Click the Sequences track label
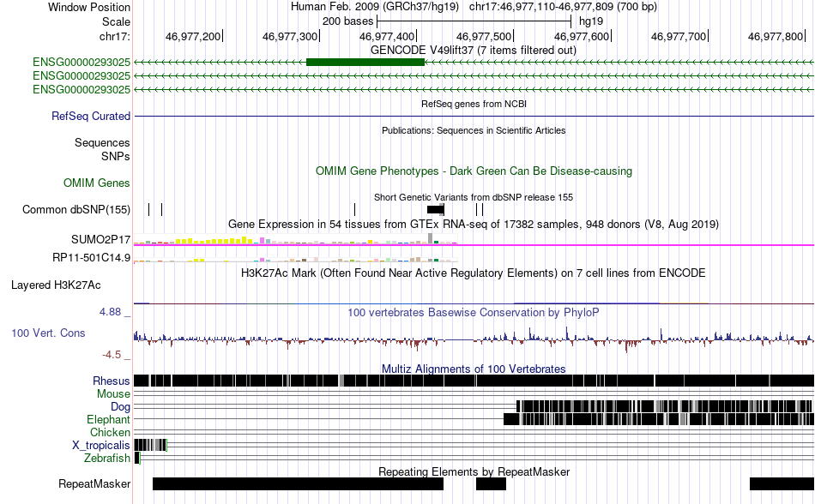 coord(102,143)
